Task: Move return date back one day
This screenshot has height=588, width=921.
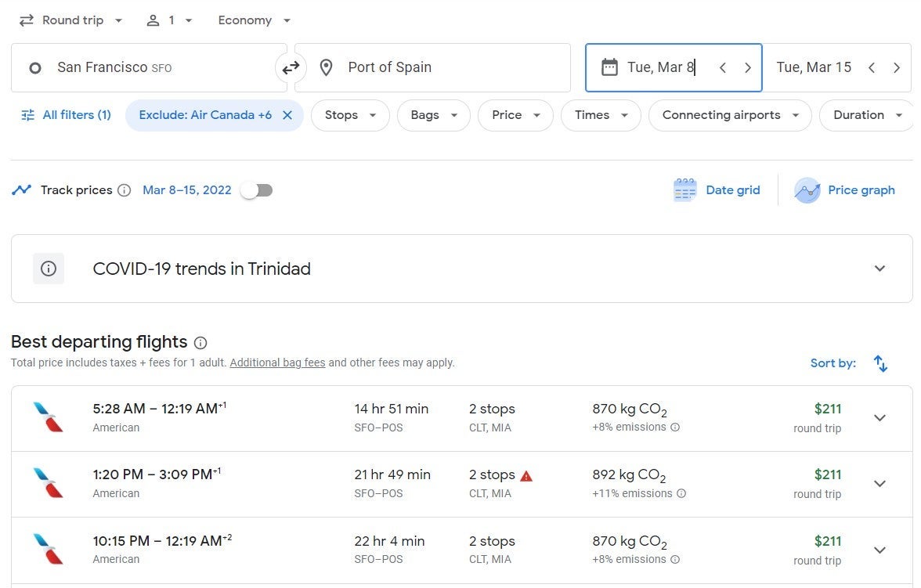Action: [872, 68]
